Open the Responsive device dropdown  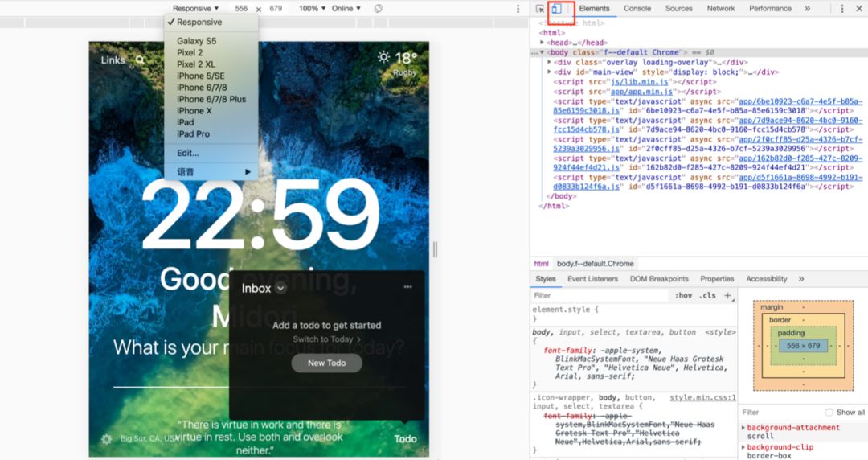coord(196,8)
